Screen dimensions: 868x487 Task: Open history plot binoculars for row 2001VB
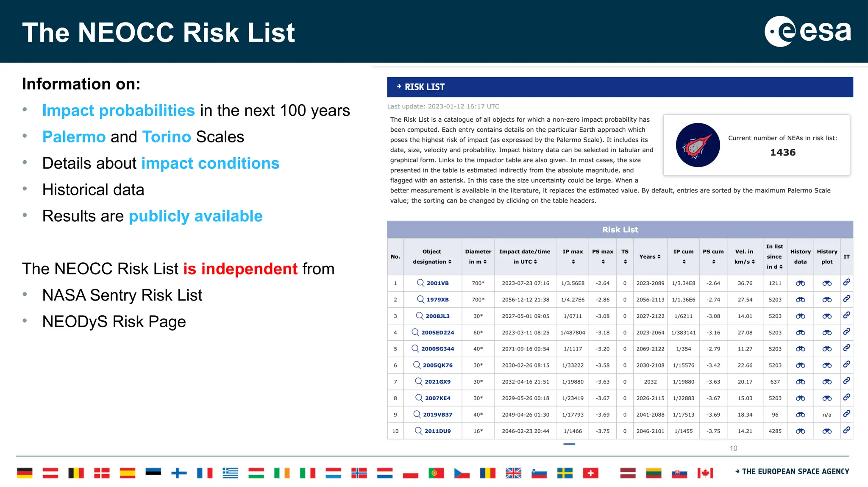(827, 283)
